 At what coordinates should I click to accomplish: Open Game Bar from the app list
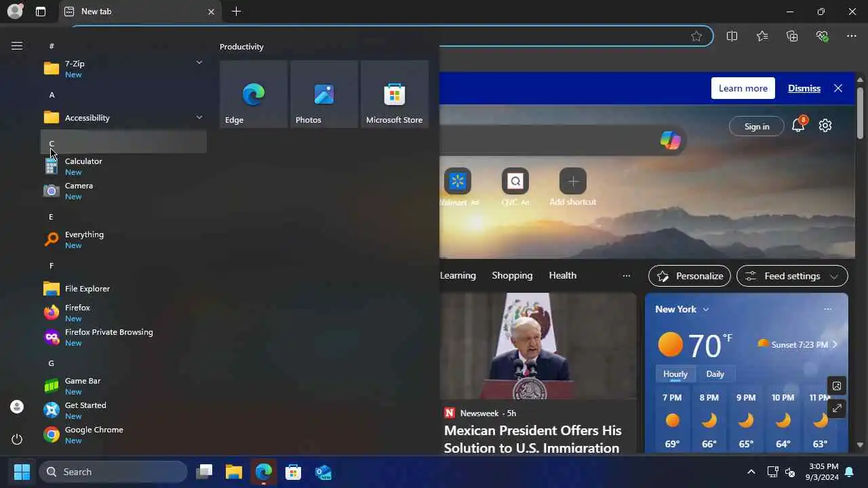point(123,386)
